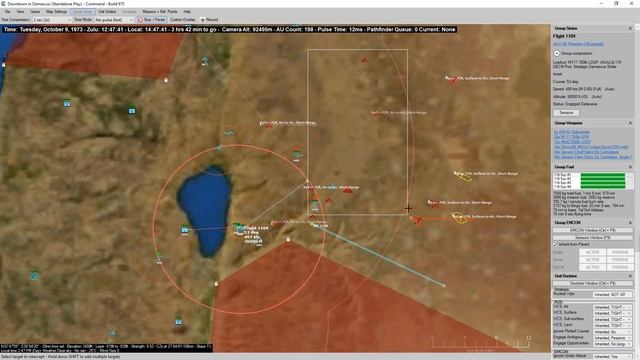This screenshot has width=640, height=360.
Task: Click hostile contact at orange line's left end
Action: [416, 220]
